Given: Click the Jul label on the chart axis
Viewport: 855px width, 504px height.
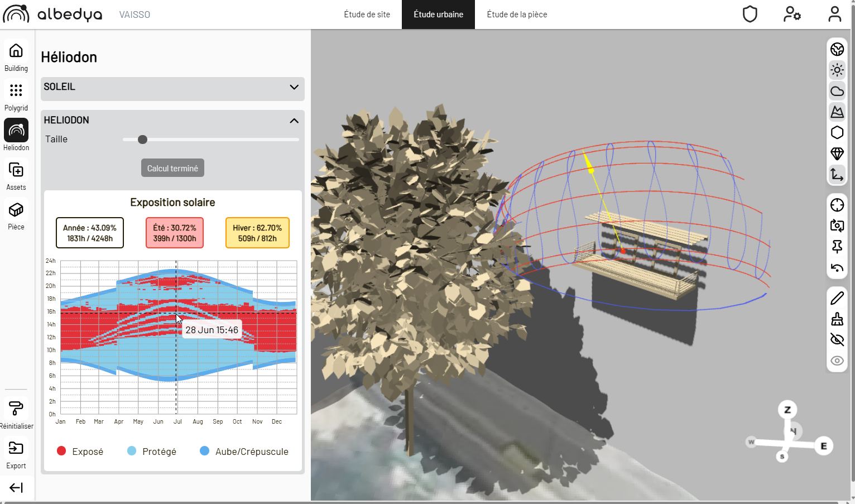Looking at the screenshot, I should tap(177, 421).
